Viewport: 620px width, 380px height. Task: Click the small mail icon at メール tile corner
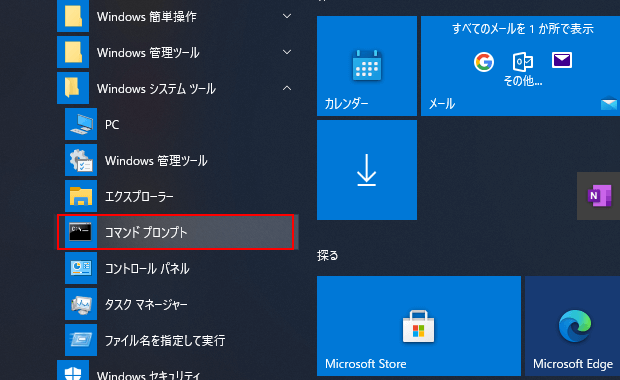coord(609,104)
